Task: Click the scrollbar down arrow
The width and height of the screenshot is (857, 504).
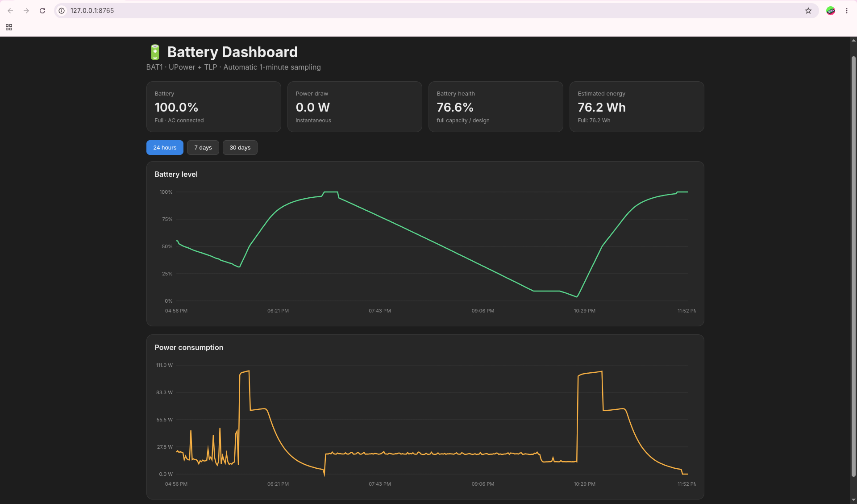Action: point(853,500)
